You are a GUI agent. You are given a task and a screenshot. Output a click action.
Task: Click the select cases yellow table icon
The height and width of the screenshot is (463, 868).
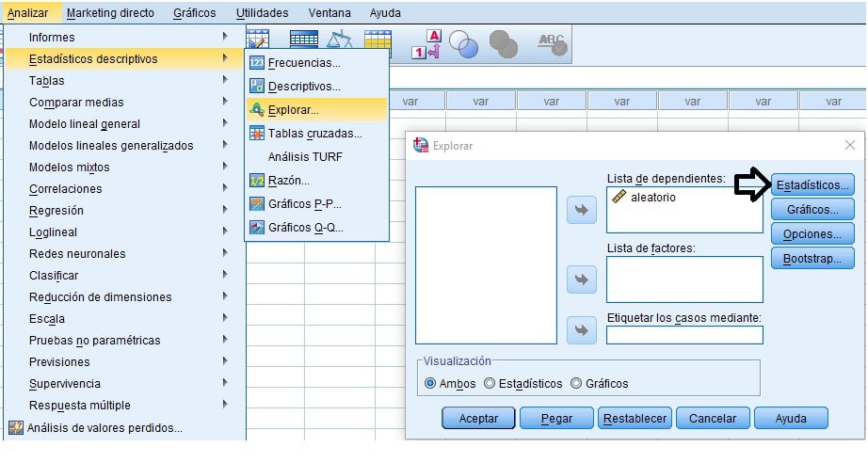tap(378, 42)
